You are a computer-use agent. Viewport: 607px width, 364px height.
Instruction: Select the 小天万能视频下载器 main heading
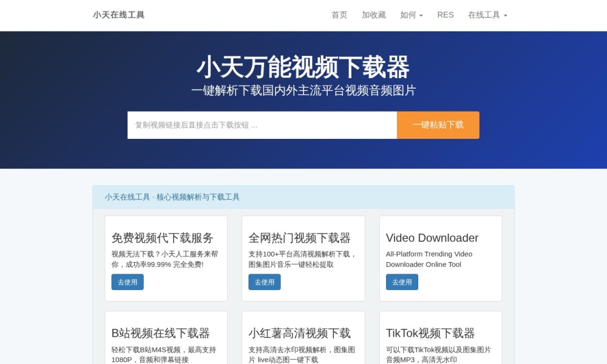tap(303, 69)
